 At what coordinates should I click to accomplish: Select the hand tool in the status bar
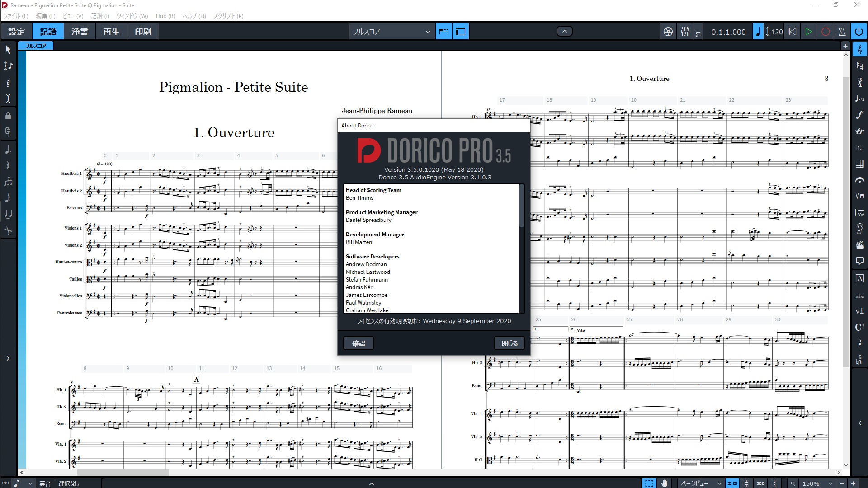pyautogui.click(x=664, y=483)
